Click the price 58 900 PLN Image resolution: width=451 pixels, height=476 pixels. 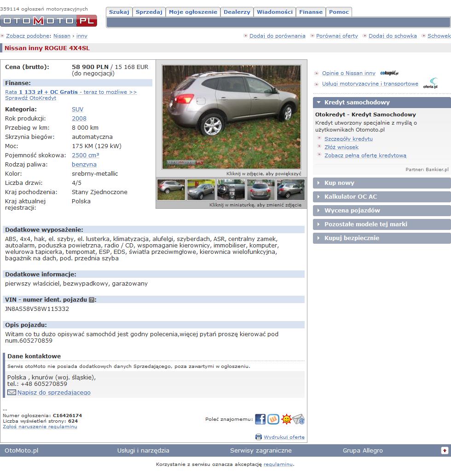pyautogui.click(x=90, y=67)
